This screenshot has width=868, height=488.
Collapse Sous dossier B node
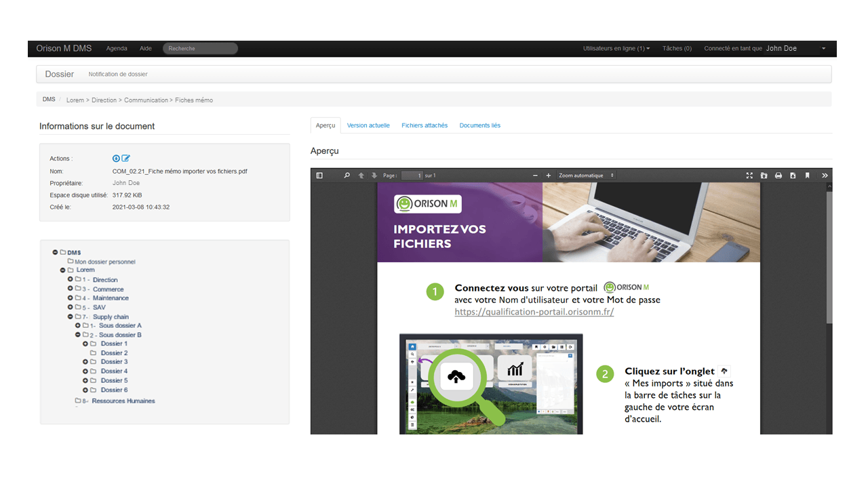tap(78, 335)
